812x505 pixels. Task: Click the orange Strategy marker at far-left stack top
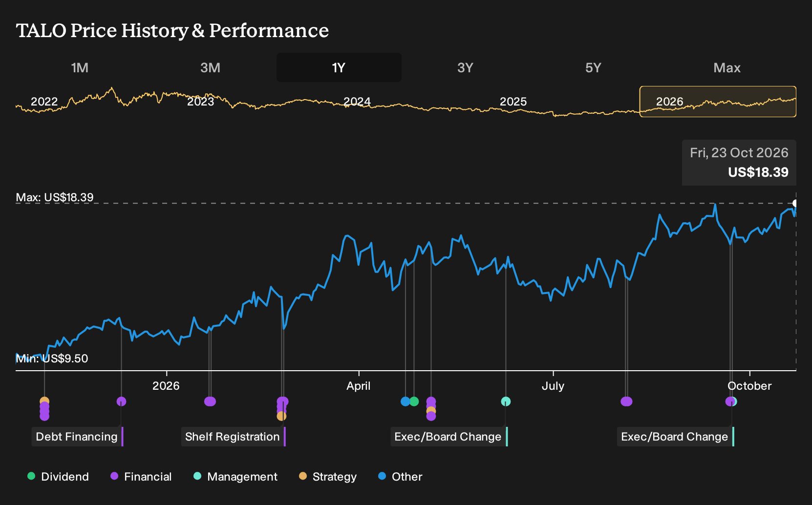[x=44, y=401]
